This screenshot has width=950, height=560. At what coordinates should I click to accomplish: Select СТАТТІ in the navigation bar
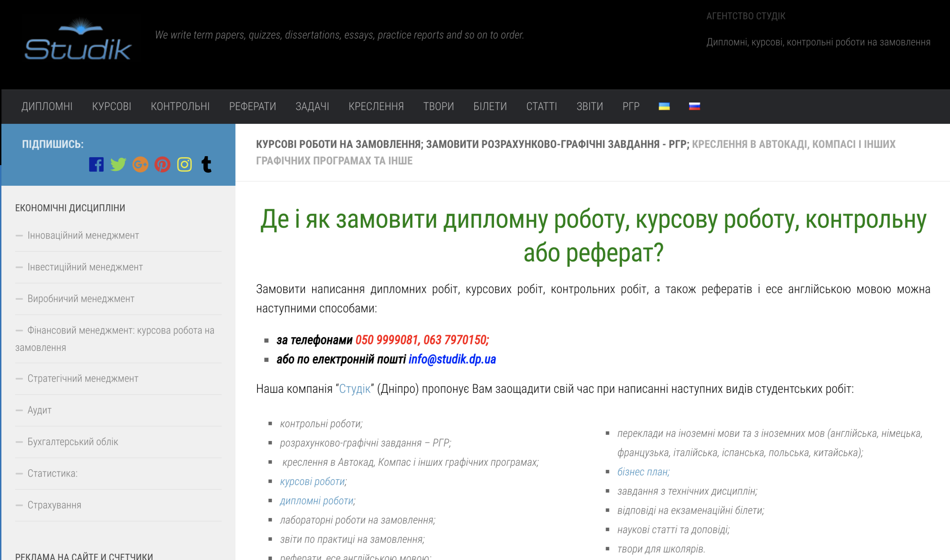[541, 106]
